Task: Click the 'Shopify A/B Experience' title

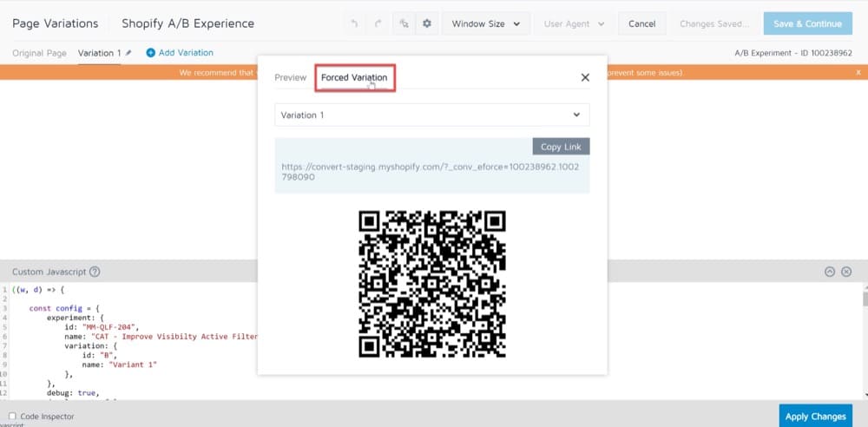Action: click(x=188, y=23)
